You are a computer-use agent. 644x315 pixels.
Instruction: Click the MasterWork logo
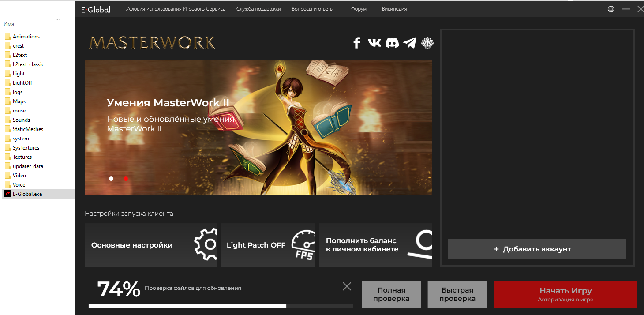pos(152,42)
